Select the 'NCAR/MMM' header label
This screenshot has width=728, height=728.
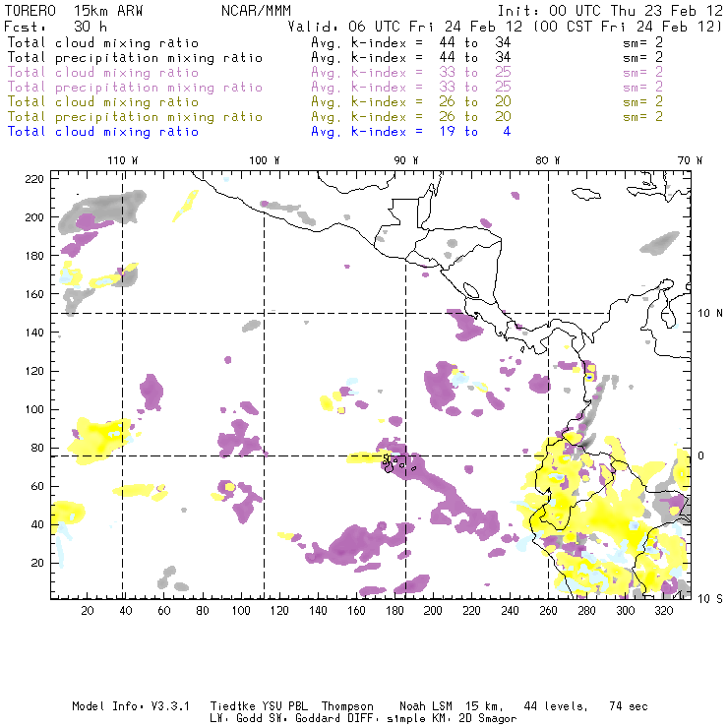pyautogui.click(x=256, y=11)
